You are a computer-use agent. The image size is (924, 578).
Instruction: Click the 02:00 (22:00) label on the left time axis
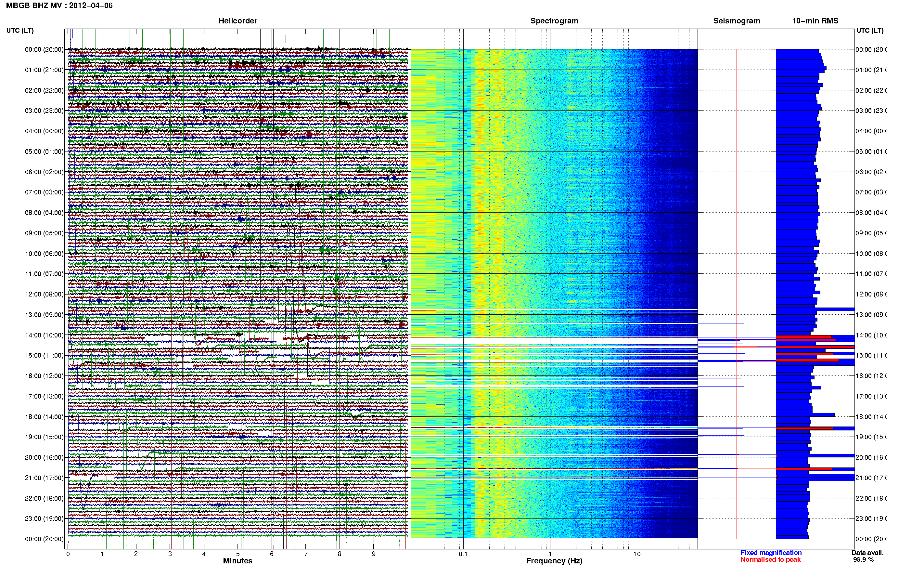point(44,91)
